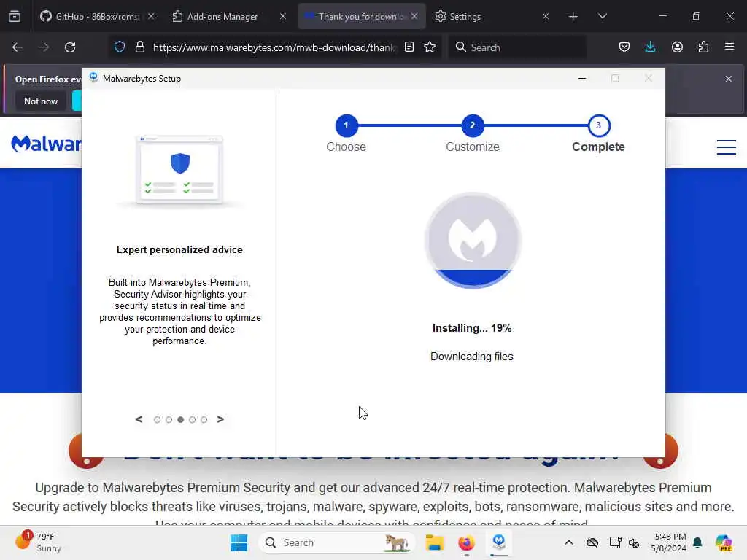747x560 pixels.
Task: Click the security shield slide illustration
Action: coord(179,171)
